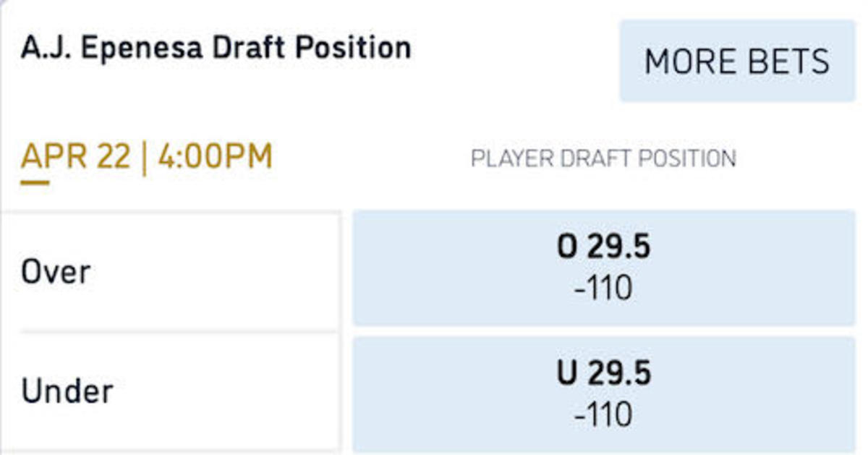Image resolution: width=868 pixels, height=455 pixels.
Task: Click the PLAYER DRAFT POSITION column header
Action: [603, 158]
